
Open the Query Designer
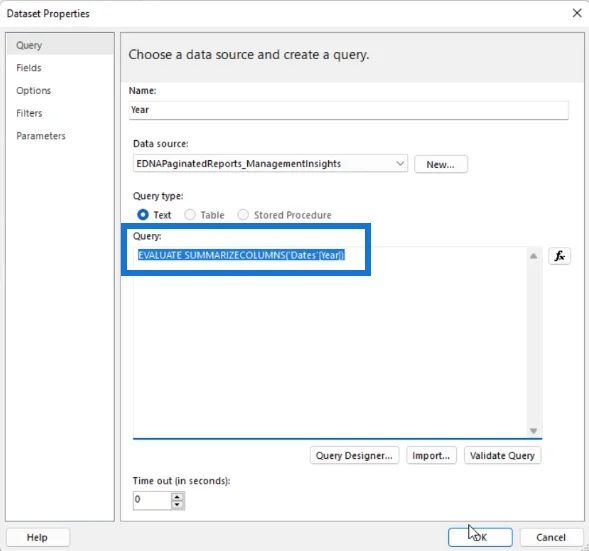(354, 456)
